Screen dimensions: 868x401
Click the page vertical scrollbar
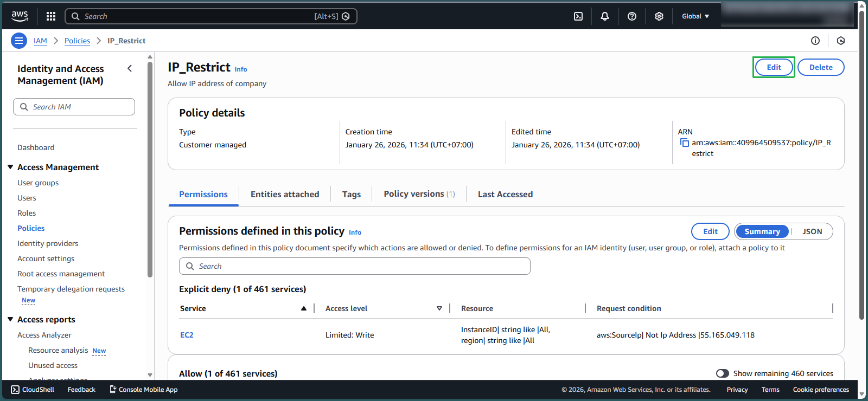click(862, 165)
